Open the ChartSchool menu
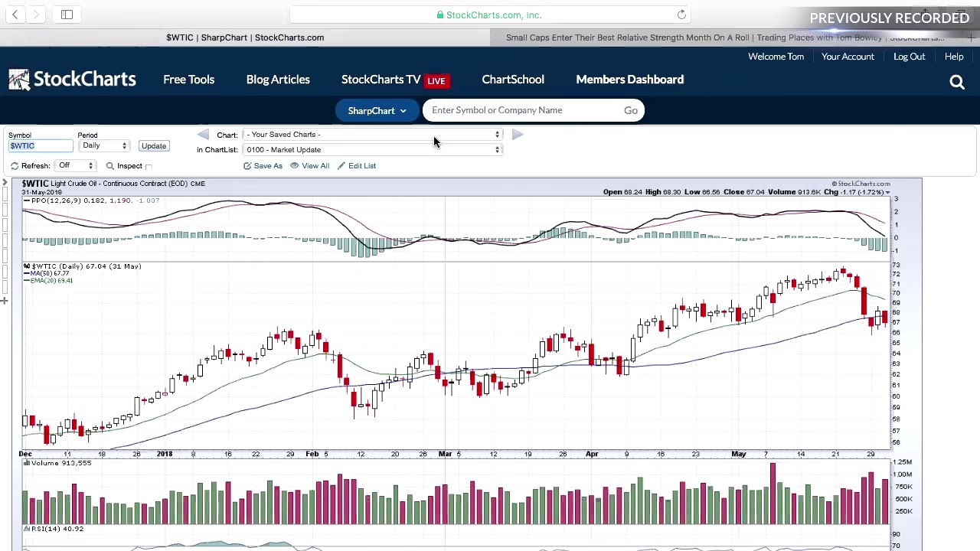This screenshot has width=980, height=551. tap(513, 80)
